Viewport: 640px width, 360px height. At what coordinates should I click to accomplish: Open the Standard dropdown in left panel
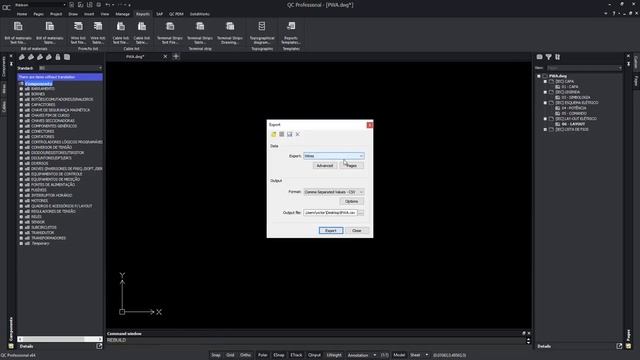tap(70, 68)
